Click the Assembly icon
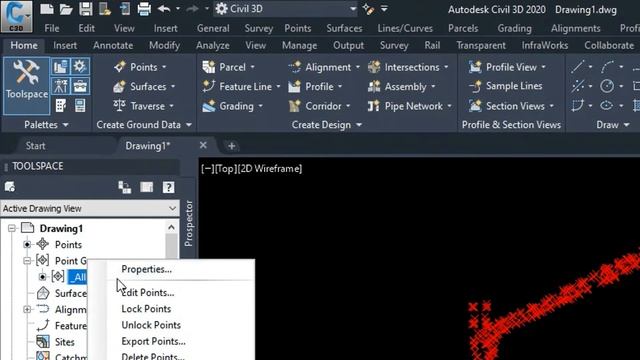 tap(374, 87)
